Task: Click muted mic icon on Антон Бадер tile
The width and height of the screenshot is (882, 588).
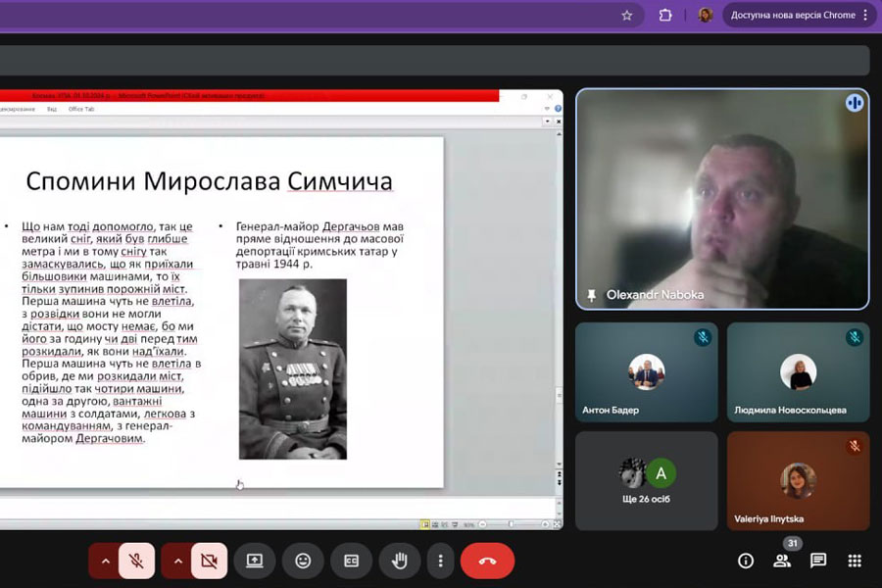Action: click(x=703, y=337)
